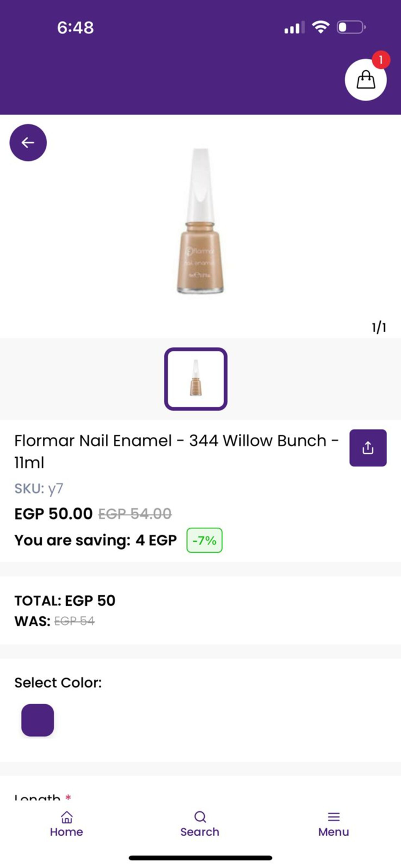
Task: Share the Flormar Nail Enamel product
Action: pyautogui.click(x=368, y=448)
